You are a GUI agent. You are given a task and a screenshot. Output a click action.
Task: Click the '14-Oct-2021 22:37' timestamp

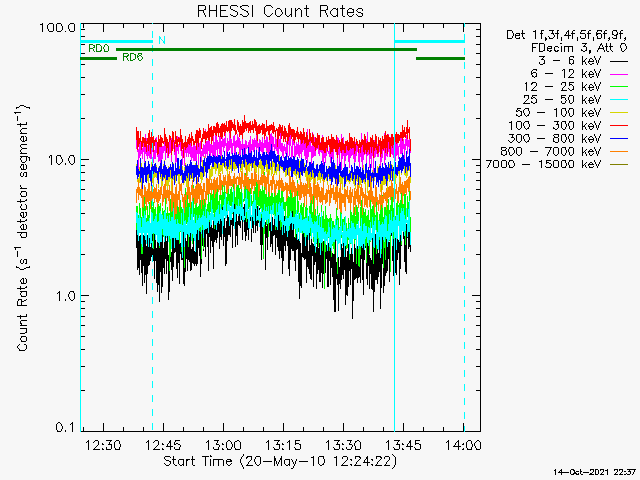(x=594, y=472)
